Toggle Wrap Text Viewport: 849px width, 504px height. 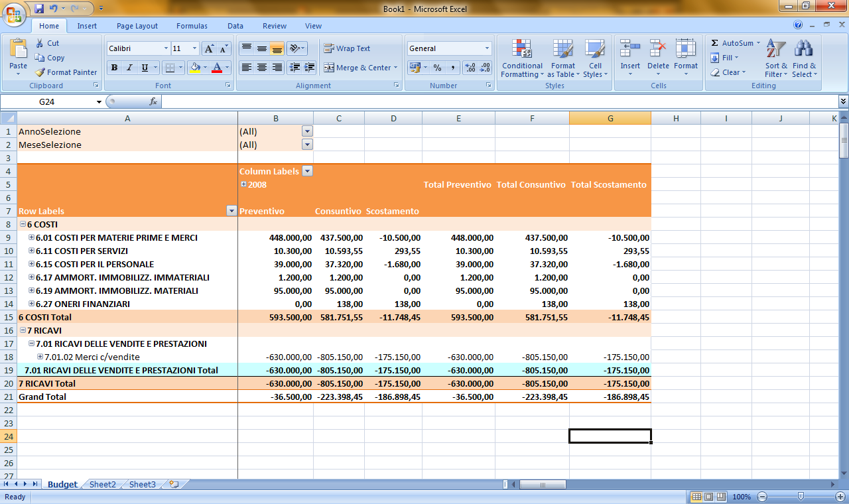(x=347, y=48)
